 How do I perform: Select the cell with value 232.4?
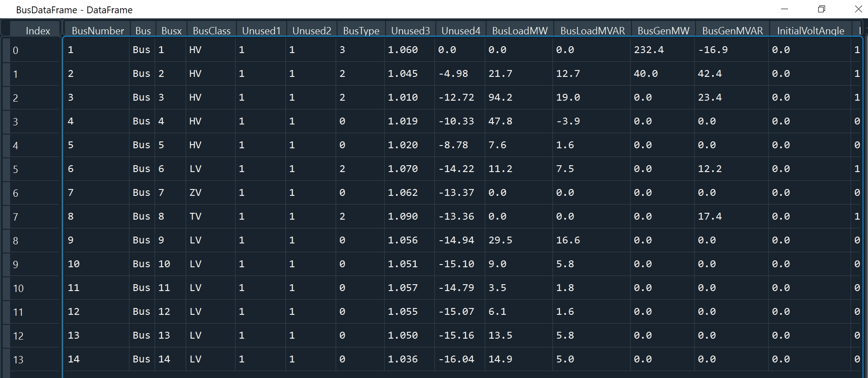[x=648, y=50]
